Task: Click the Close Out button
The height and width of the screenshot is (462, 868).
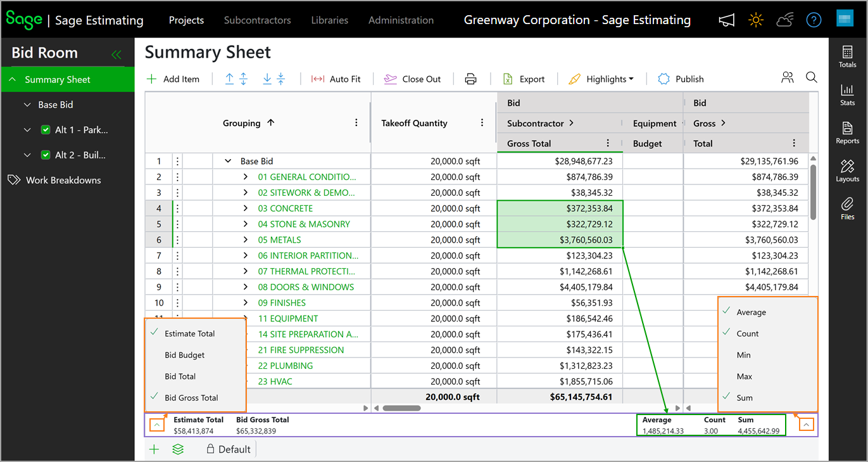Action: coord(412,79)
